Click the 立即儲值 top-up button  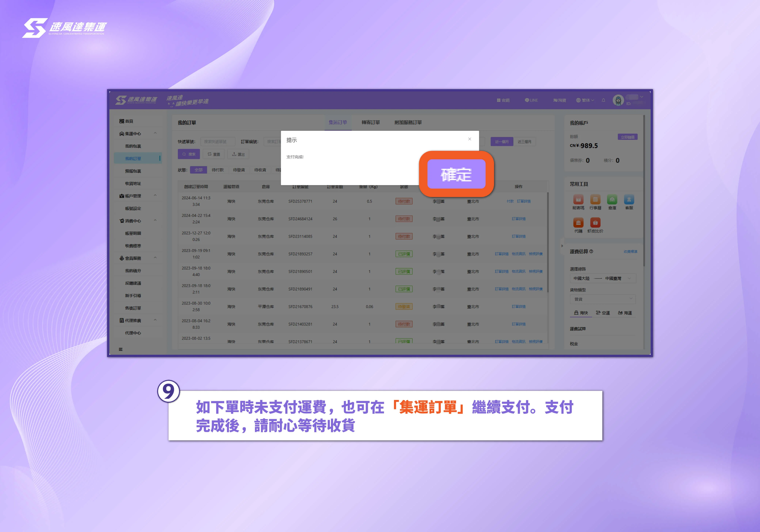click(628, 137)
